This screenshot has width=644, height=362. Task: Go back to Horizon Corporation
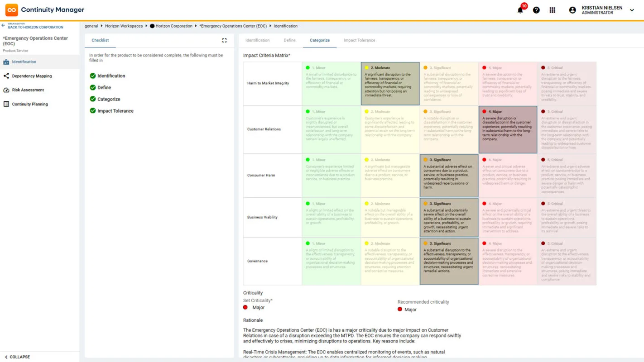(x=35, y=27)
